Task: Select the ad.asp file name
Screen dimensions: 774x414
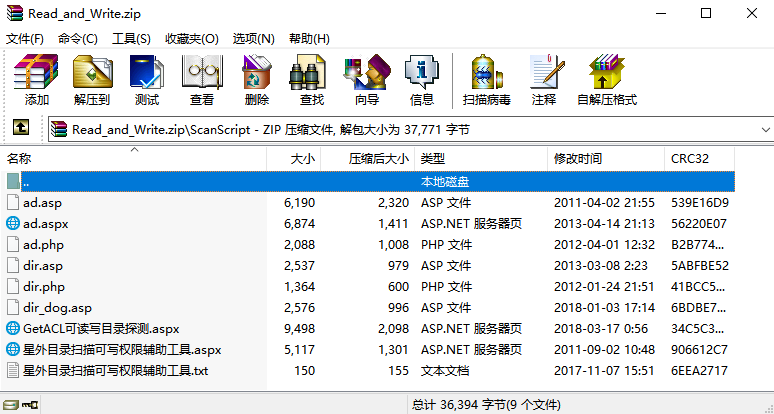Action: 42,203
